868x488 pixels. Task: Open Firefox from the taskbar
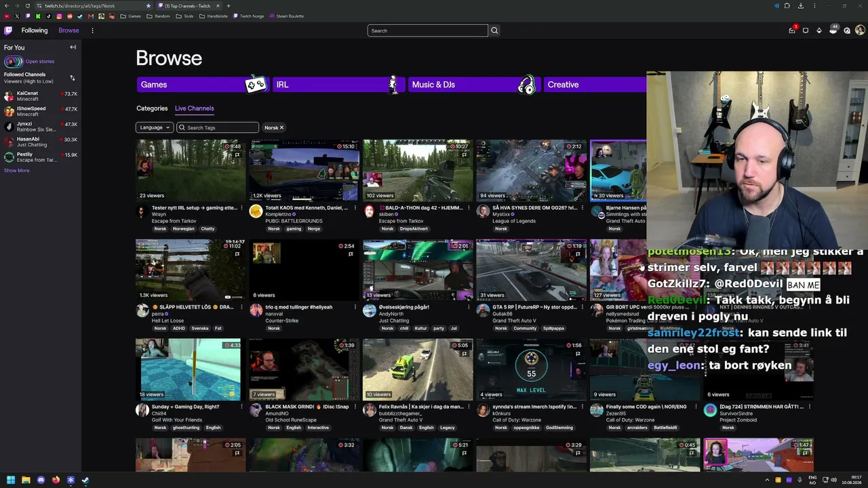point(56,480)
